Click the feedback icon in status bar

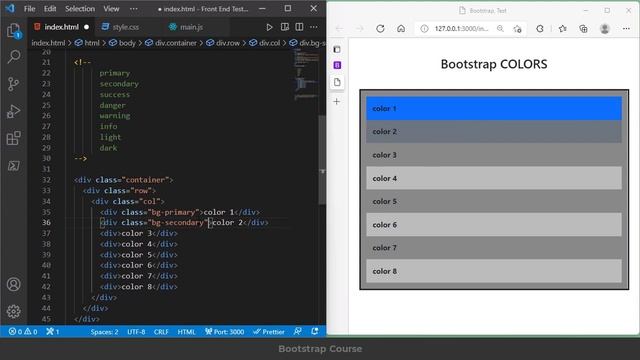coord(298,331)
